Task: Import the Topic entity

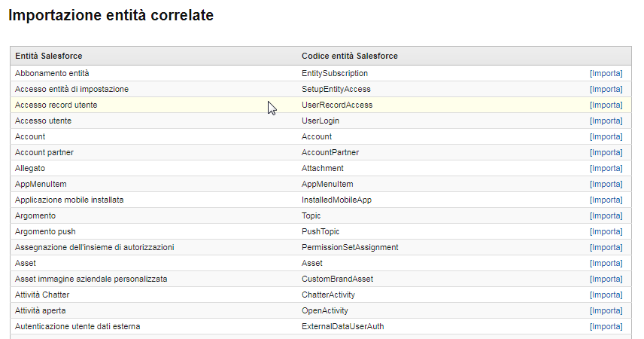Action: click(606, 216)
